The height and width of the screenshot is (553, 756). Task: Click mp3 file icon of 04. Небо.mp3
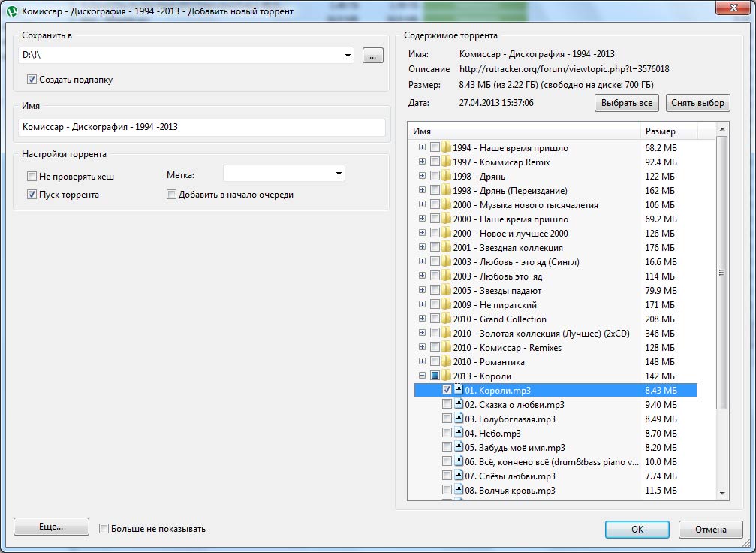(x=458, y=433)
